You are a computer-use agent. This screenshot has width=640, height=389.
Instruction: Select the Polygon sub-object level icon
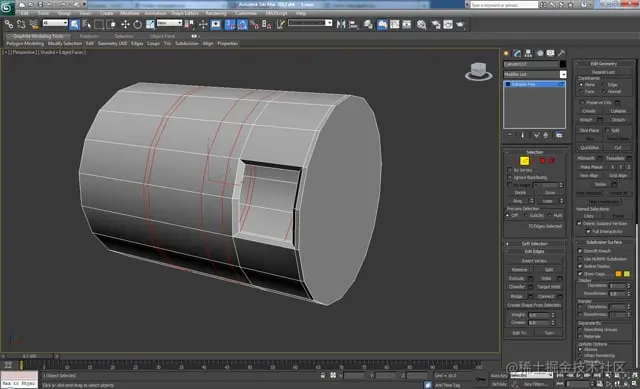coord(542,161)
